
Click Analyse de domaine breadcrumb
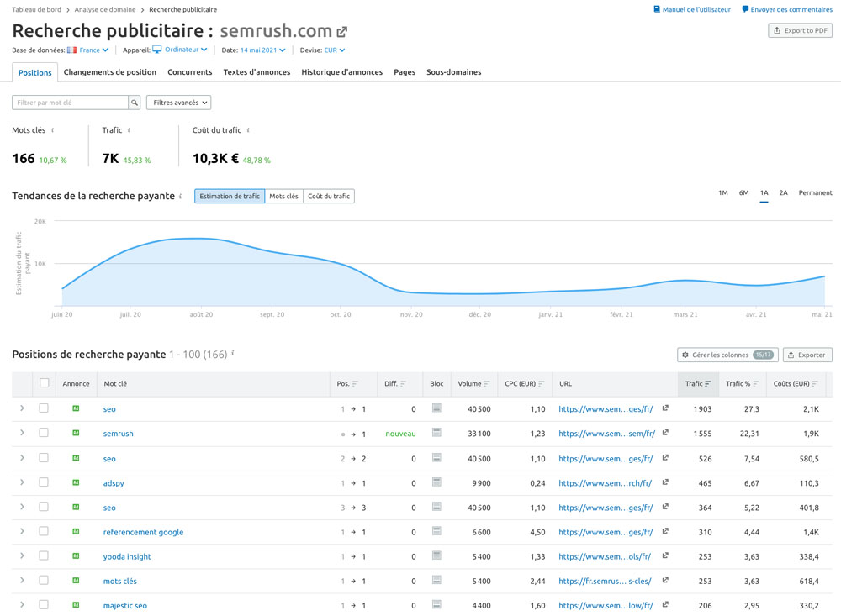(105, 9)
